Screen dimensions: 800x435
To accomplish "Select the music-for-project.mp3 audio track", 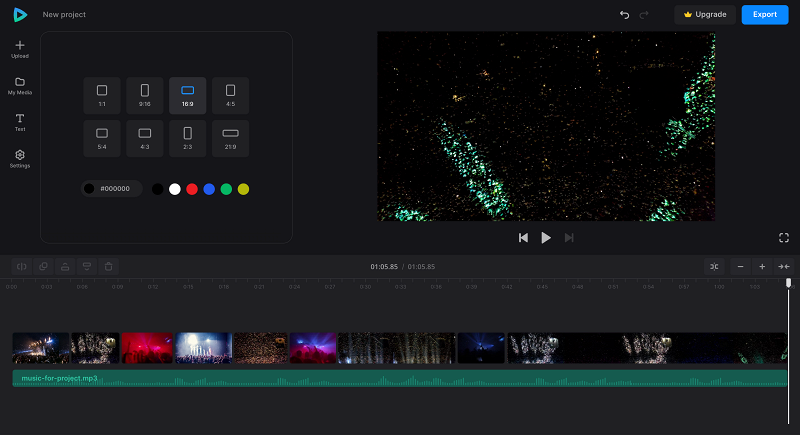I will pyautogui.click(x=399, y=378).
